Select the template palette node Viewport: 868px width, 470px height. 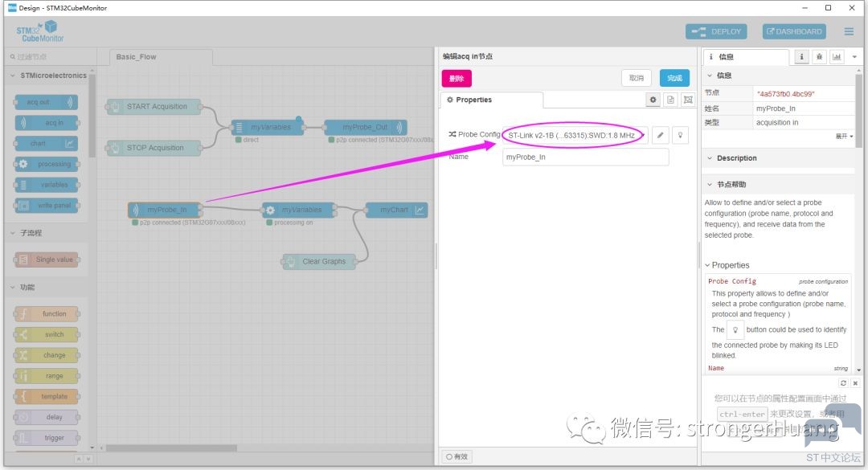47,396
